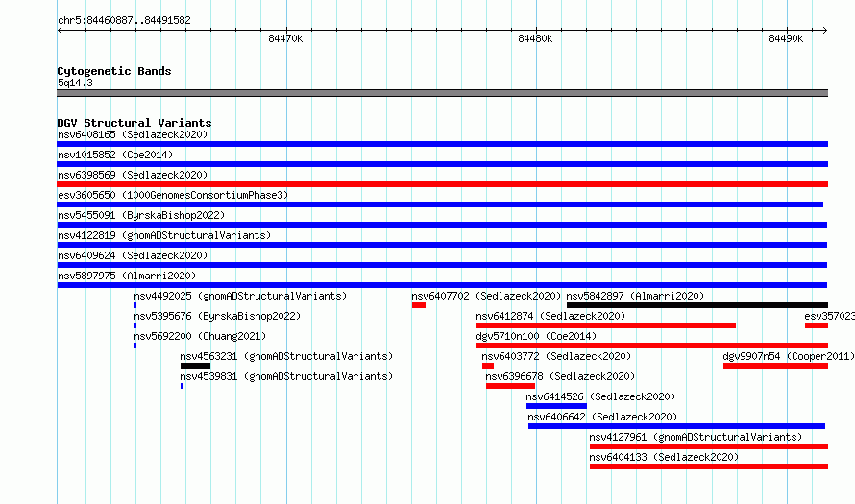The width and height of the screenshot is (855, 504).
Task: Open nsv1015852 (Coe2014) variant label
Action: [115, 155]
